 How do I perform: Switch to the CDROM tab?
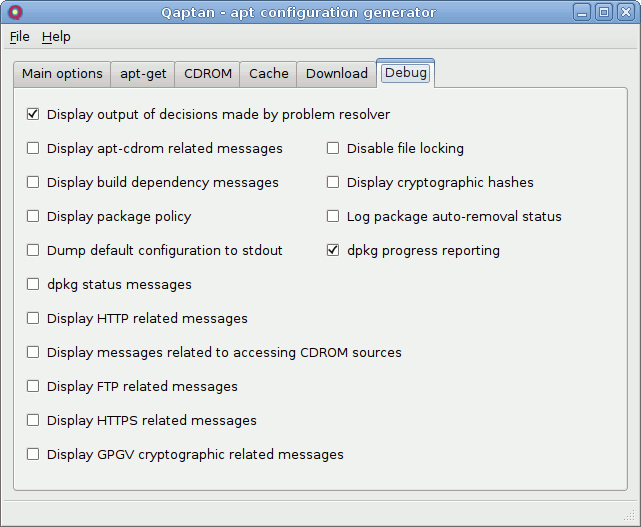(208, 74)
